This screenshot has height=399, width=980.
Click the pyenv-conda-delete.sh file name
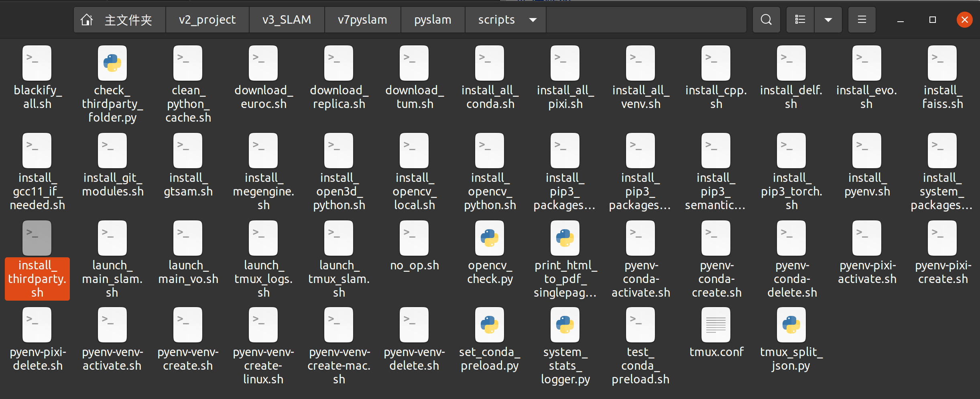[x=792, y=279]
